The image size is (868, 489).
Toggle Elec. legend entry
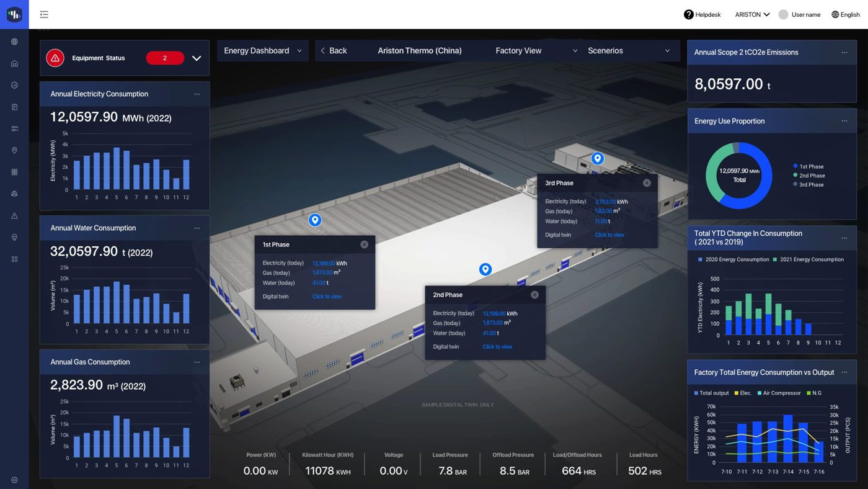click(743, 393)
